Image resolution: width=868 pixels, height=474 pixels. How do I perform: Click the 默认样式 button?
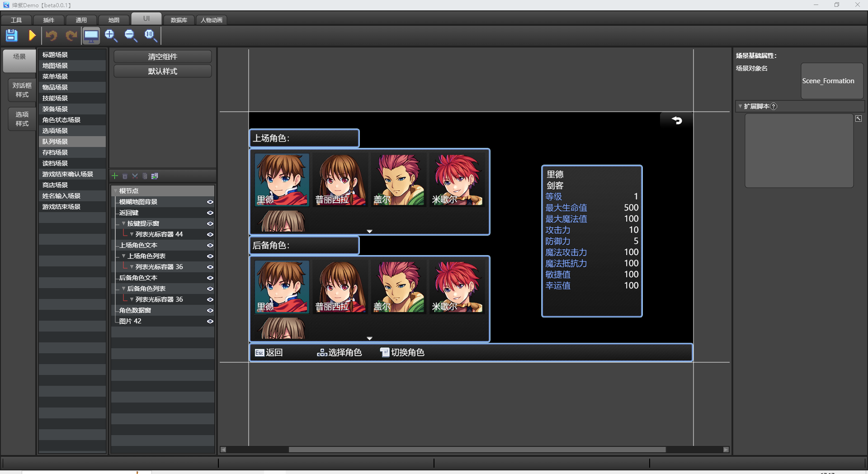point(163,71)
